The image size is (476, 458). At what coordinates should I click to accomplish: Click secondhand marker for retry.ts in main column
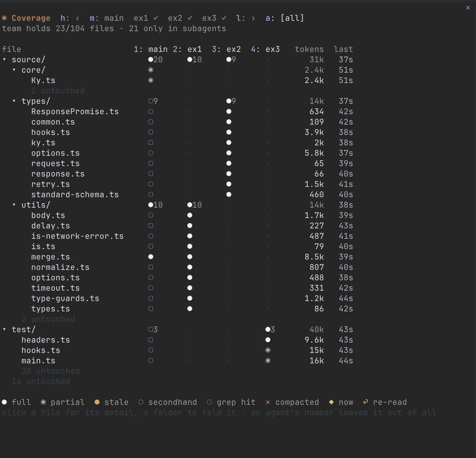point(151,184)
